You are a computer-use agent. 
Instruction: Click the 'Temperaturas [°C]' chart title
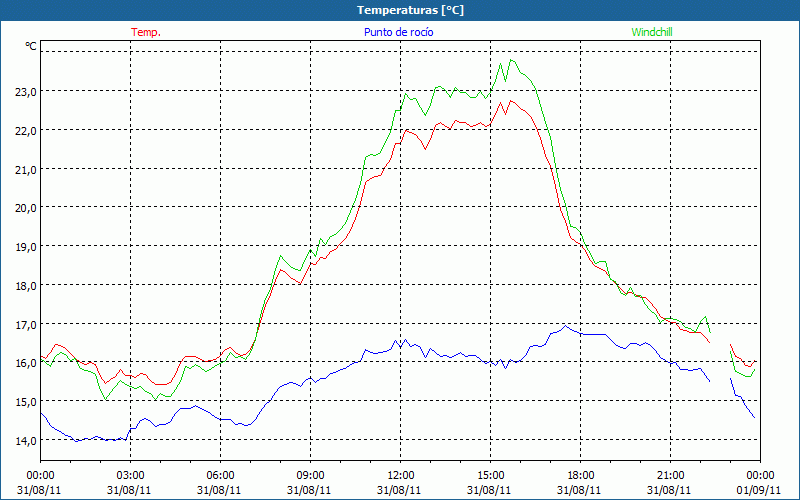[410, 10]
